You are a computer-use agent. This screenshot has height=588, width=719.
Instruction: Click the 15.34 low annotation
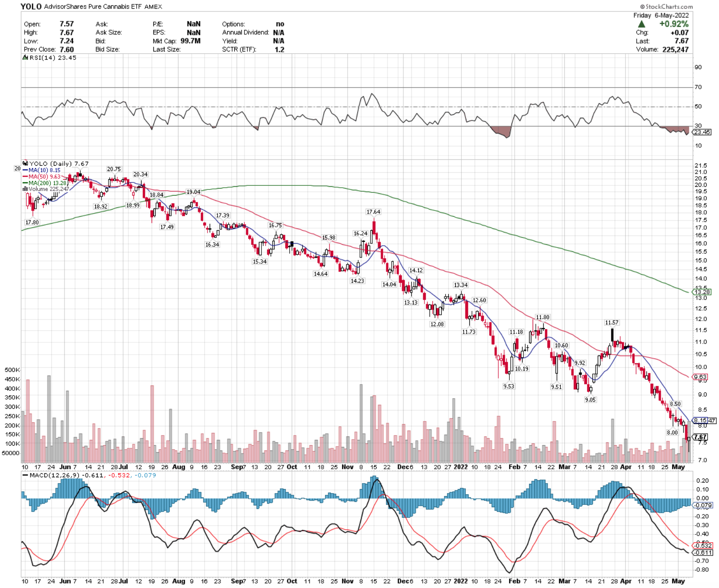[x=260, y=261]
